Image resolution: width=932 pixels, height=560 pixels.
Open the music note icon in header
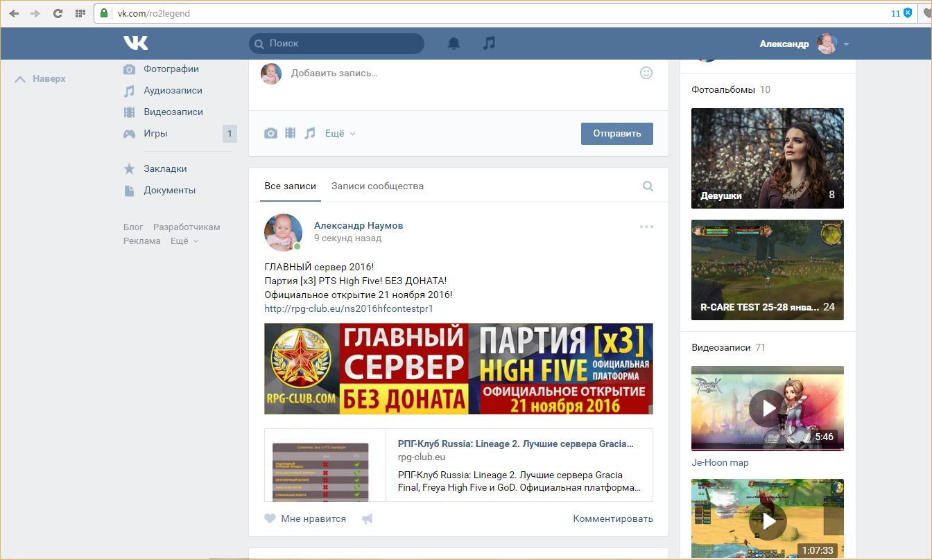pyautogui.click(x=489, y=43)
